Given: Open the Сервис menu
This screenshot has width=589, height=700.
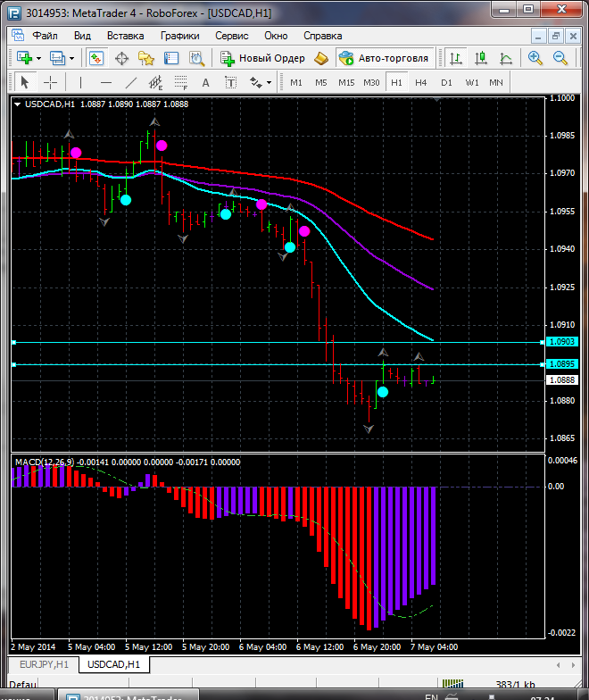Looking at the screenshot, I should coord(233,36).
